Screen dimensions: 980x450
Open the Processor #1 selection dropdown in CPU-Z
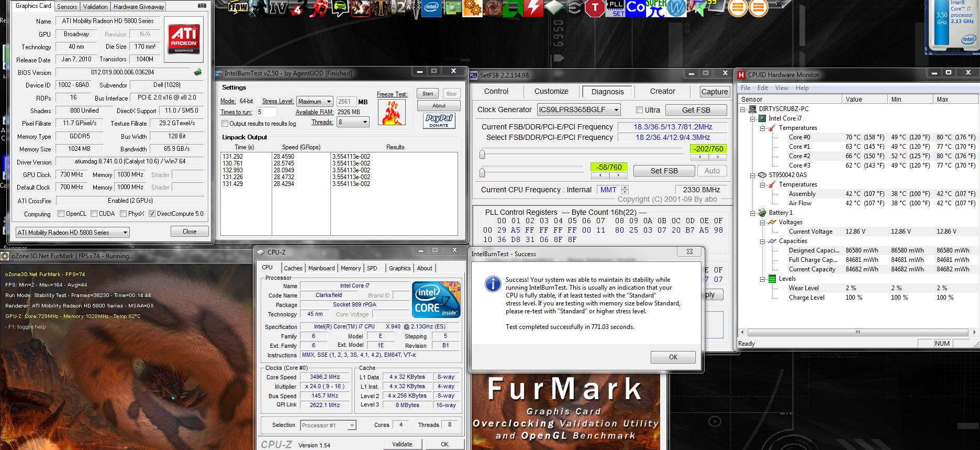pyautogui.click(x=329, y=425)
